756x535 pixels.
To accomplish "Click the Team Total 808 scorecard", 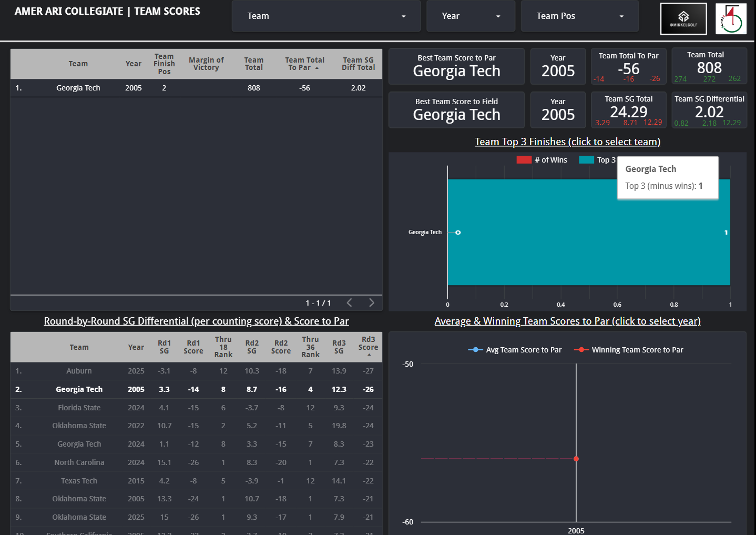I will pyautogui.click(x=709, y=66).
